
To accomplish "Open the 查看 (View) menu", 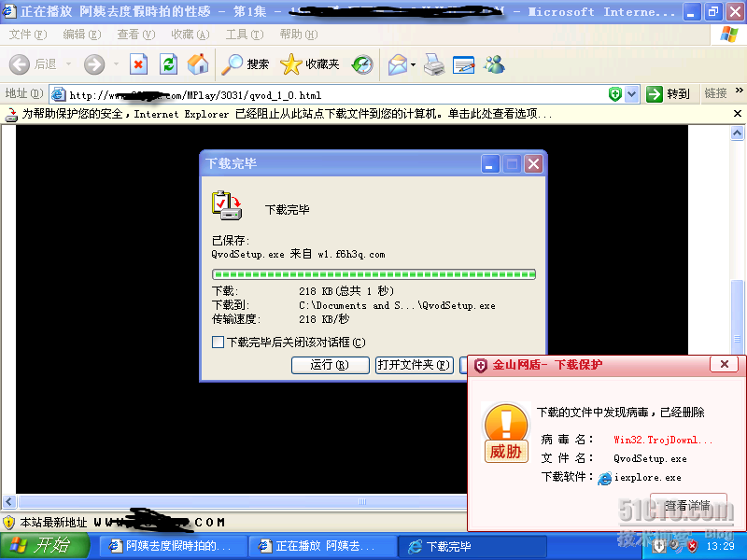I will [x=136, y=35].
